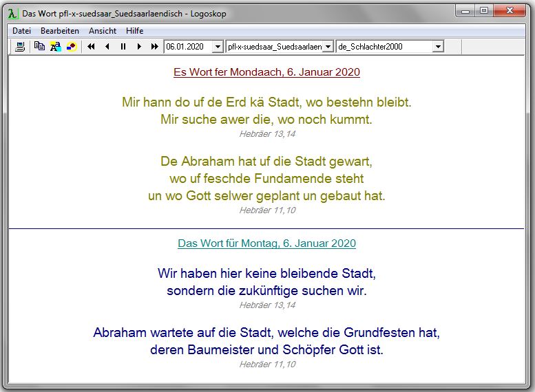Click the verse 'Mir hann do uf de Erd'

(x=266, y=102)
